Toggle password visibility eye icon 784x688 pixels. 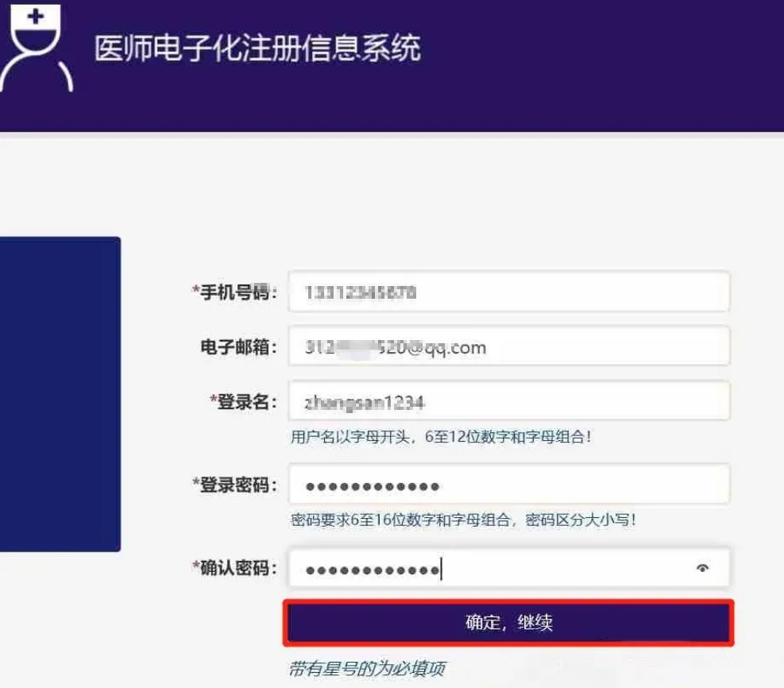(x=702, y=568)
